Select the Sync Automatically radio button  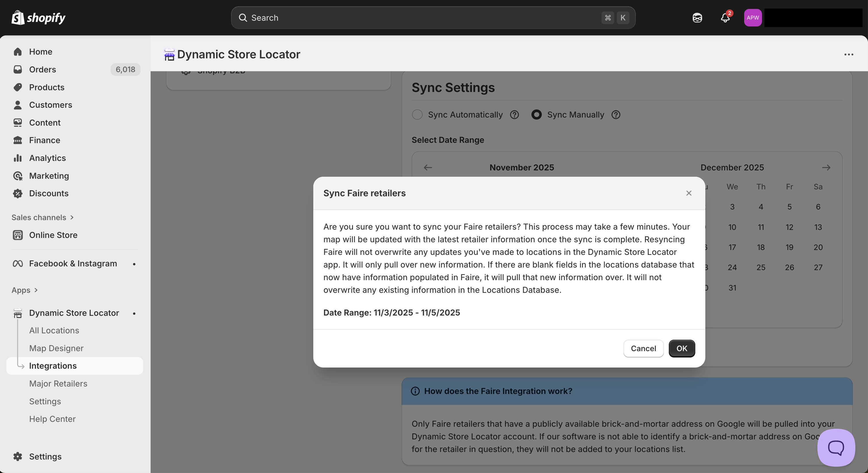click(x=417, y=115)
